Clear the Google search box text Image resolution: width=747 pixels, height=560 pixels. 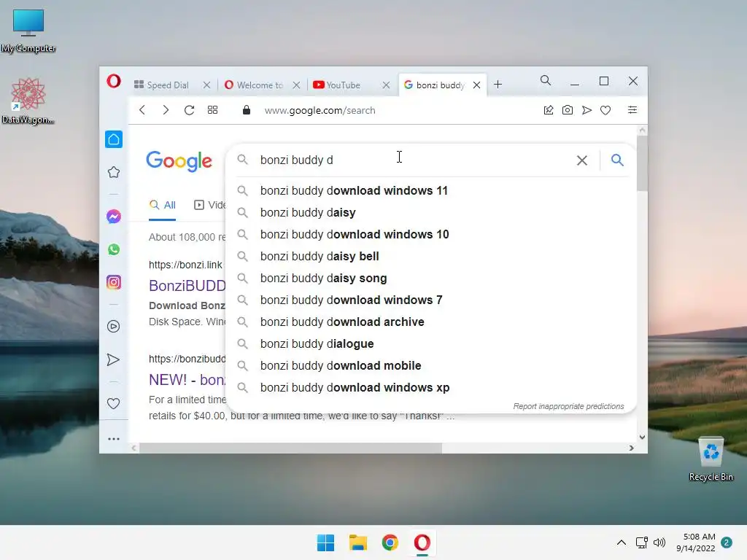point(581,160)
